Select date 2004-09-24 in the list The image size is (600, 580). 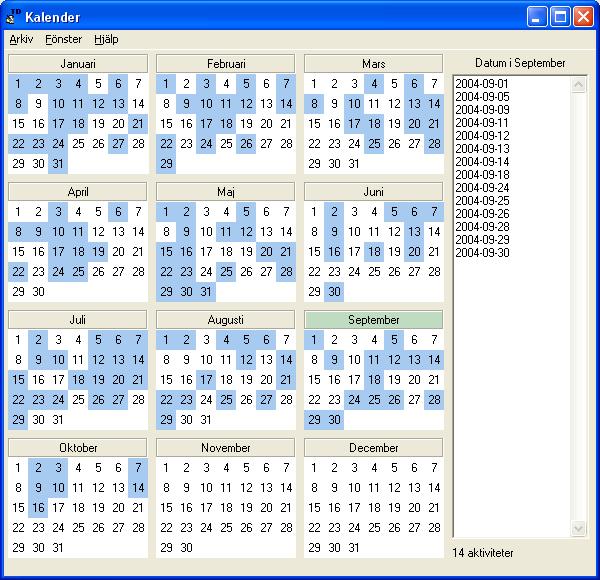tap(482, 187)
